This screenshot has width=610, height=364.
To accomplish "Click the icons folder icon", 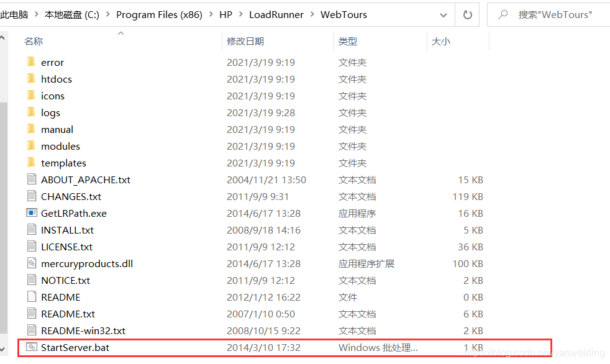I will pyautogui.click(x=31, y=95).
